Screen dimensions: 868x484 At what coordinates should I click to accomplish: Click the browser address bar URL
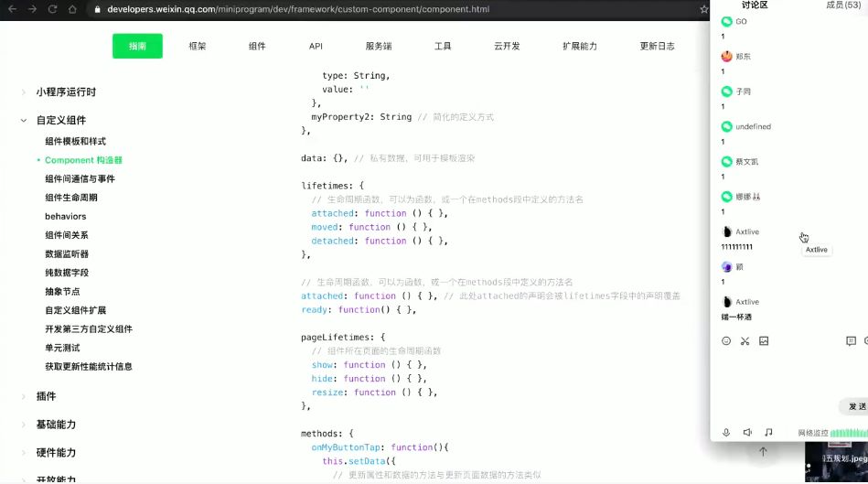coord(298,9)
